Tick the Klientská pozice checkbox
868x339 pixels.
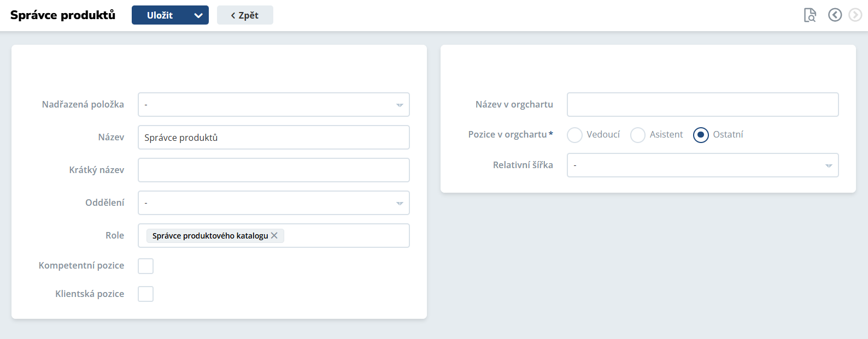(x=146, y=294)
